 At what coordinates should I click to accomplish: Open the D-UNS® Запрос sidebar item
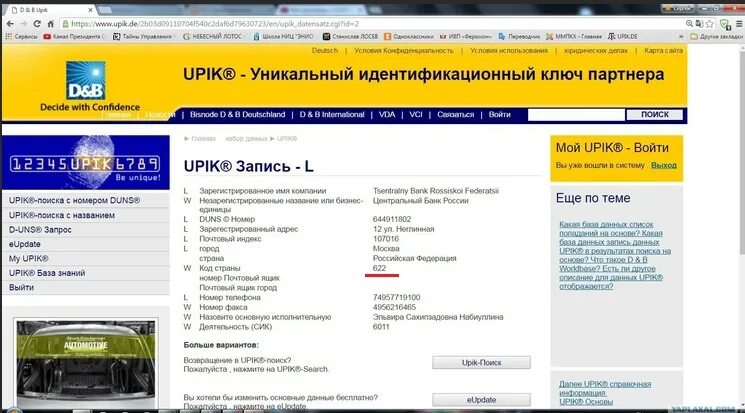tap(40, 230)
